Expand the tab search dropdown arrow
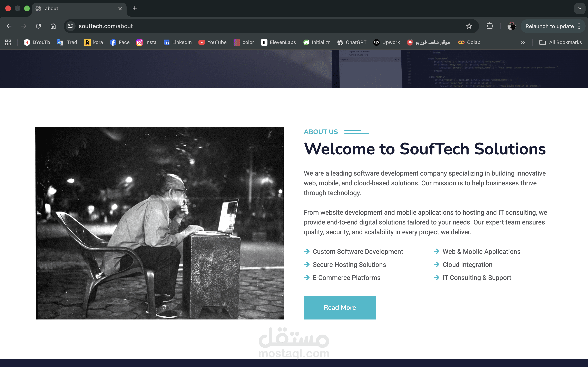This screenshot has height=367, width=588. pyautogui.click(x=580, y=9)
